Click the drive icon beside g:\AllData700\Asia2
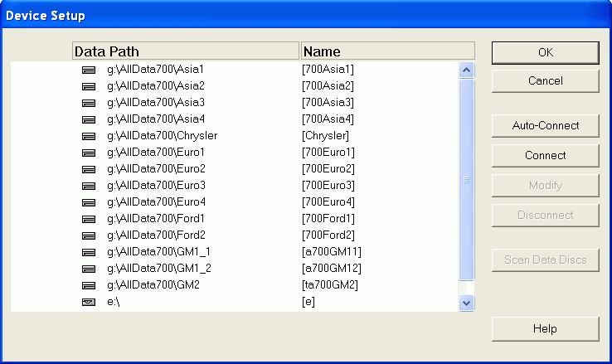The height and width of the screenshot is (364, 612). (89, 86)
